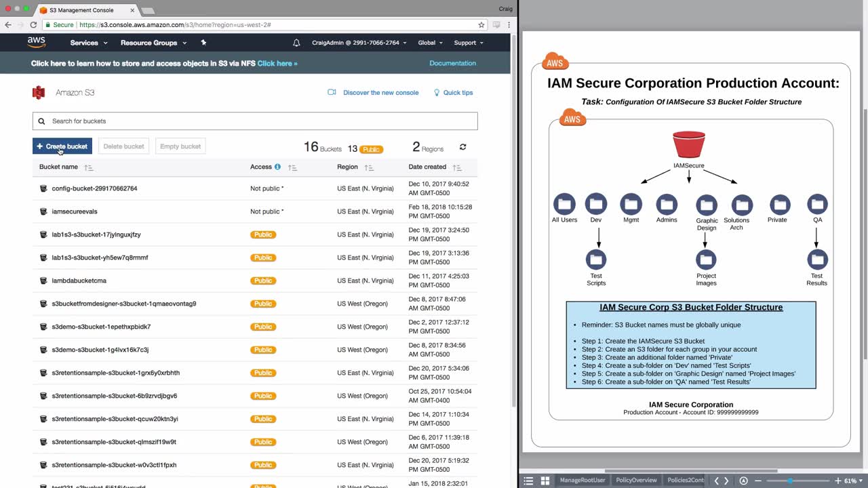Click the AWS logo home icon
This screenshot has width=868, height=488.
coord(37,42)
